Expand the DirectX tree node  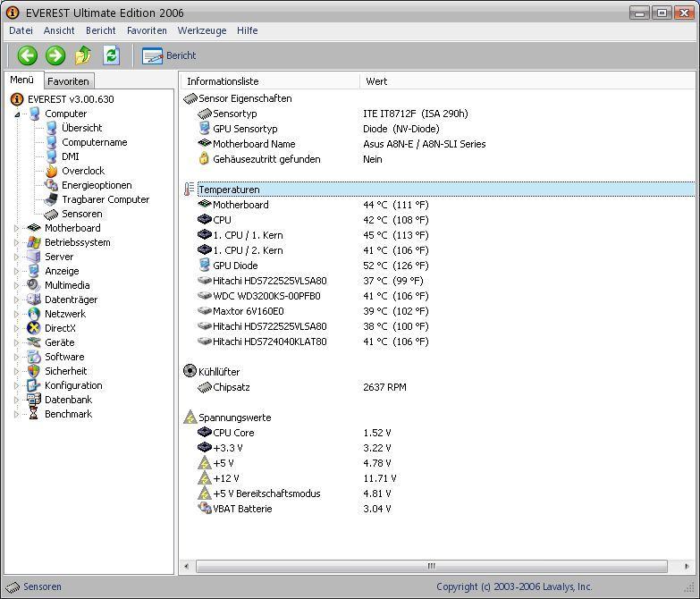16,328
